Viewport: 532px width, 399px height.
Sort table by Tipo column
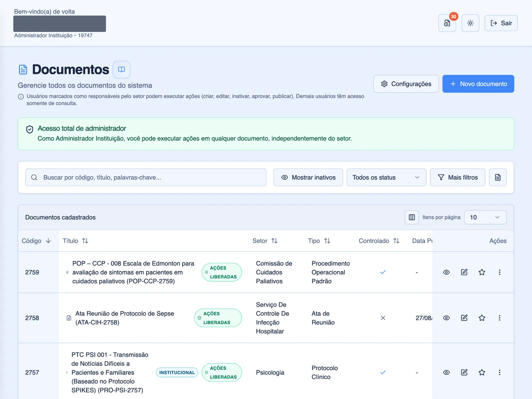coord(319,241)
